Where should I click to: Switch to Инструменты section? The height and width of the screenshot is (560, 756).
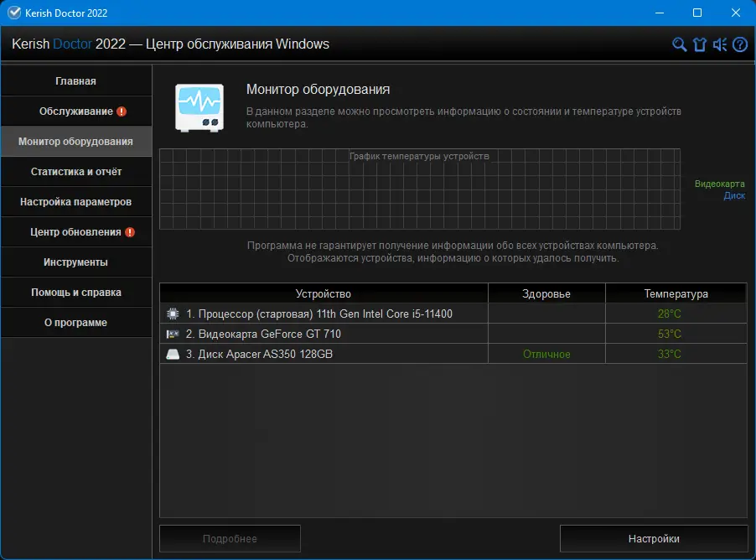point(76,262)
